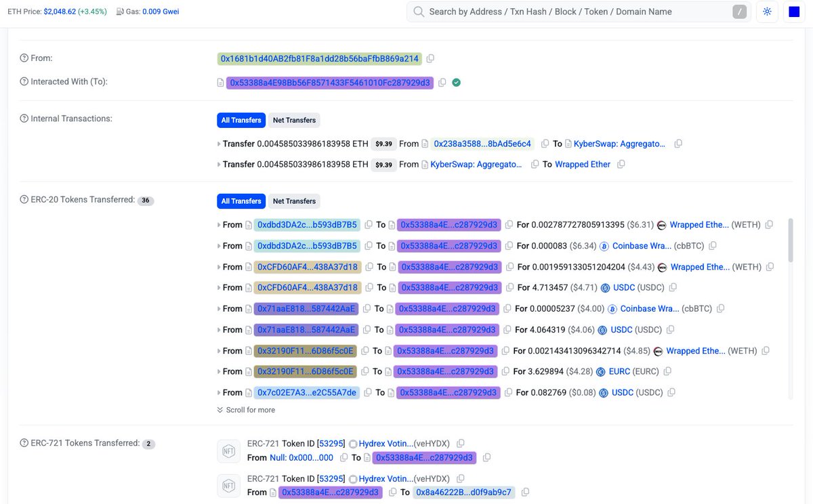Open 0x7c02E7A3...e2C55A7de address link

tap(307, 392)
